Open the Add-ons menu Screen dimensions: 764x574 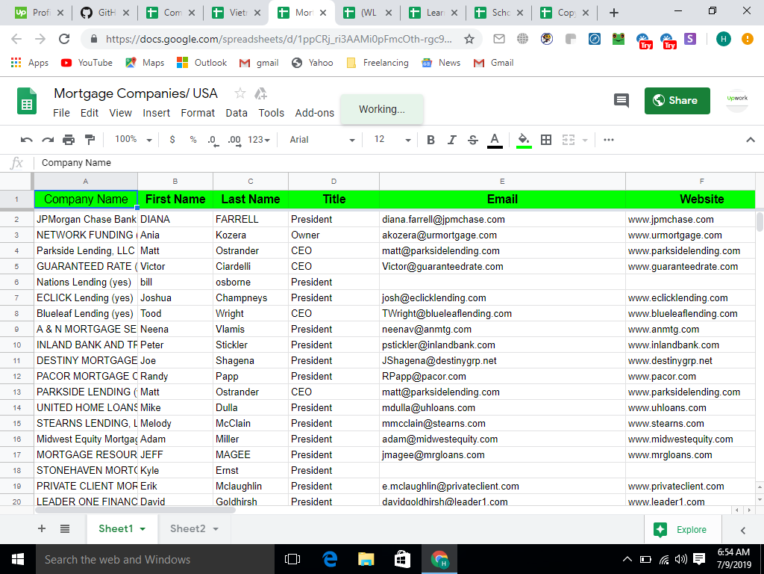click(314, 113)
